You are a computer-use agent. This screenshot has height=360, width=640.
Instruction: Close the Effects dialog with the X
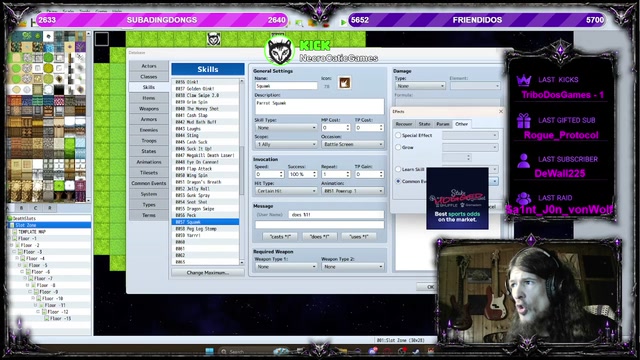pos(501,111)
